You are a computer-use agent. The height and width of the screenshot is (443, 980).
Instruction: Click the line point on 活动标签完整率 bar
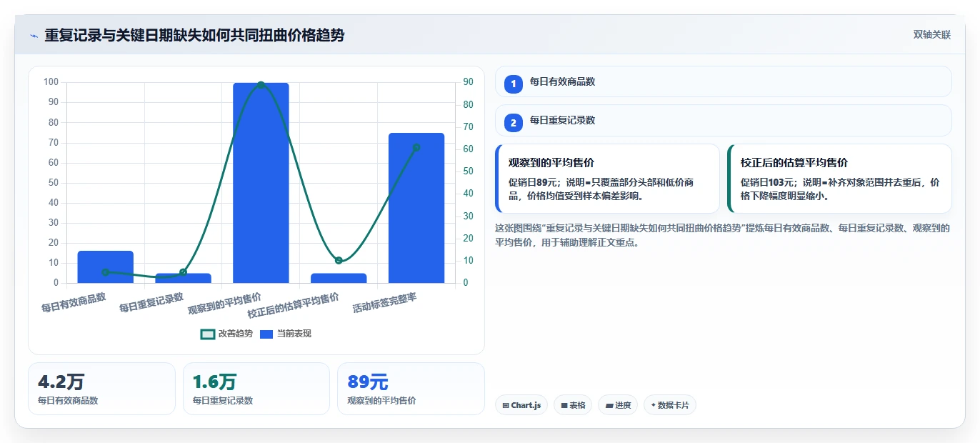tap(416, 148)
